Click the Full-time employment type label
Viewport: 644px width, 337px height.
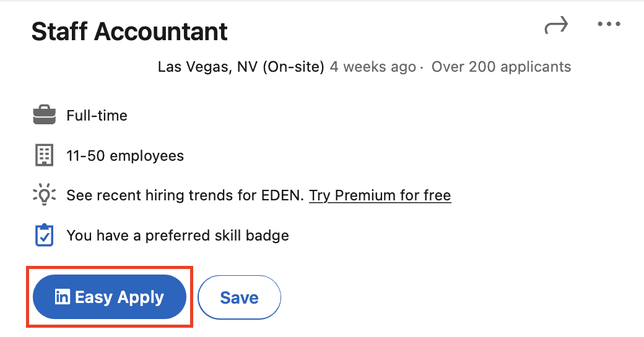pyautogui.click(x=97, y=116)
